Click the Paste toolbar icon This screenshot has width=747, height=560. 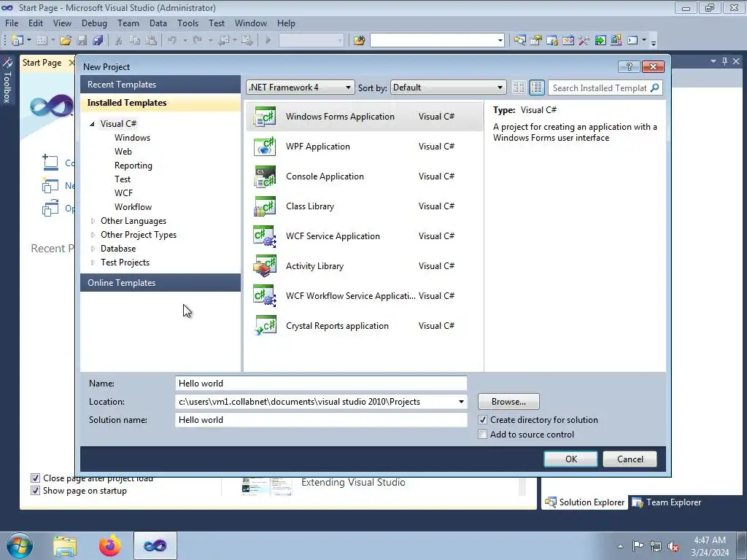151,41
